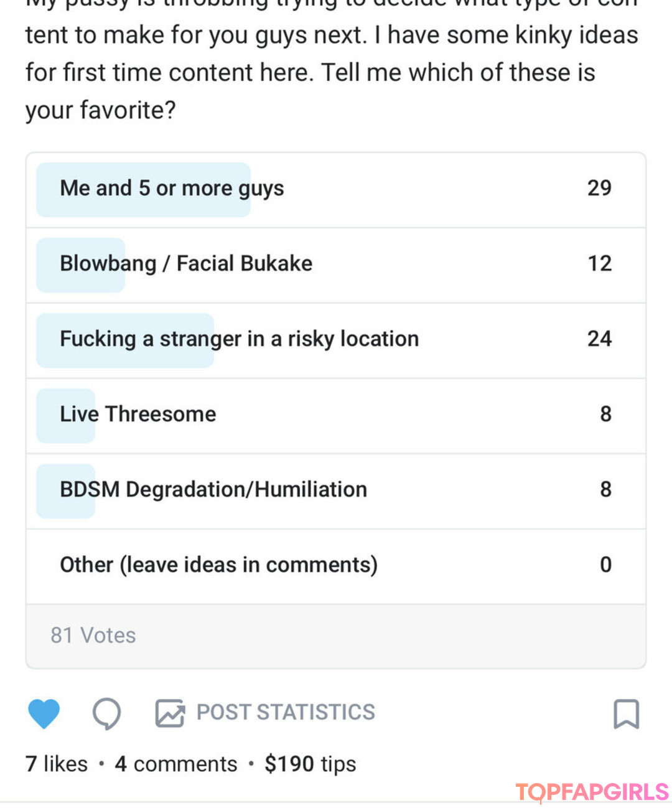Bookmark this post with the bookmark icon
672x808 pixels.
tap(627, 713)
